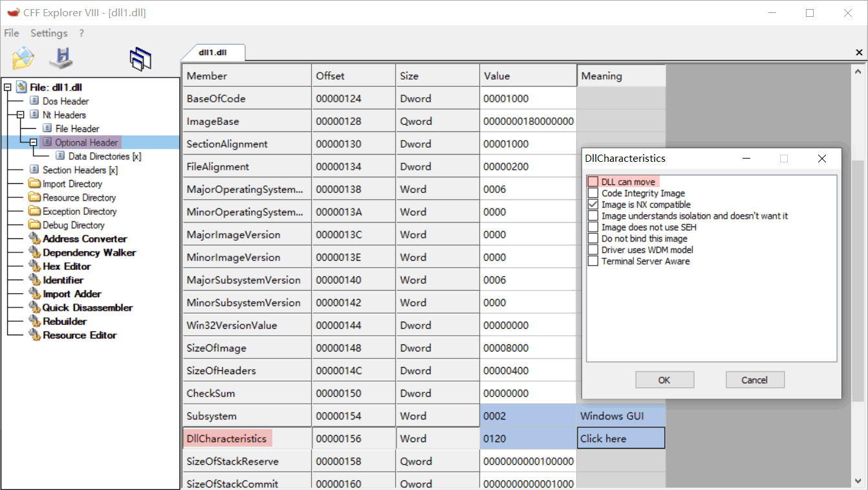Enable the DLL can move checkbox
Image resolution: width=868 pixels, height=490 pixels.
pos(592,182)
